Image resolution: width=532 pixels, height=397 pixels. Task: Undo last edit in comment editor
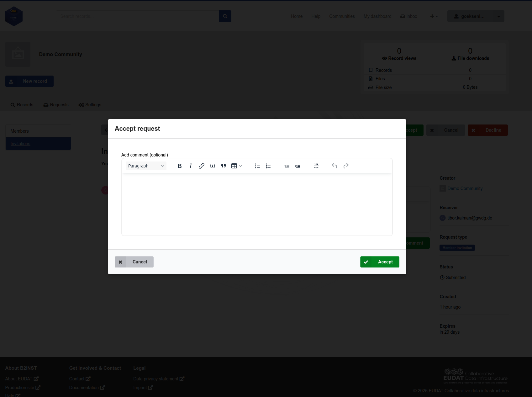(x=334, y=166)
